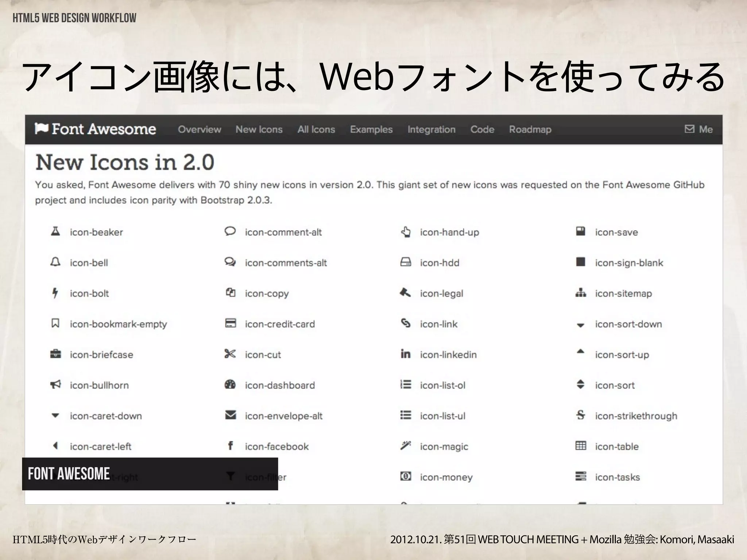The width and height of the screenshot is (747, 560).
Task: Click the 'icon-sitemap' label
Action: point(623,293)
